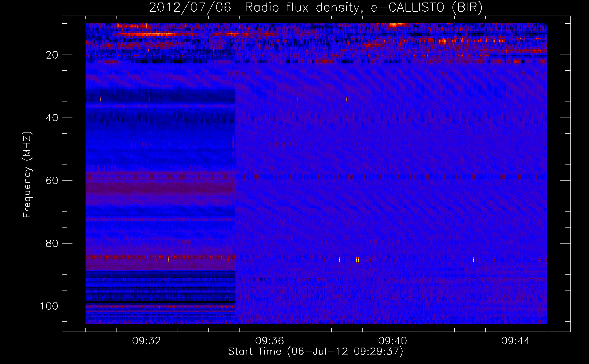Click the '100' frequency tick label

tap(49, 306)
